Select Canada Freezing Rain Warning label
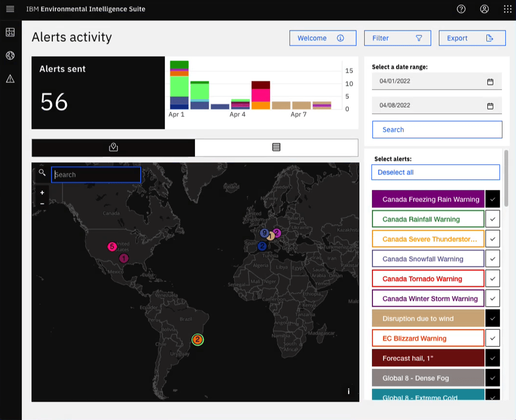516x420 pixels. tap(428, 199)
